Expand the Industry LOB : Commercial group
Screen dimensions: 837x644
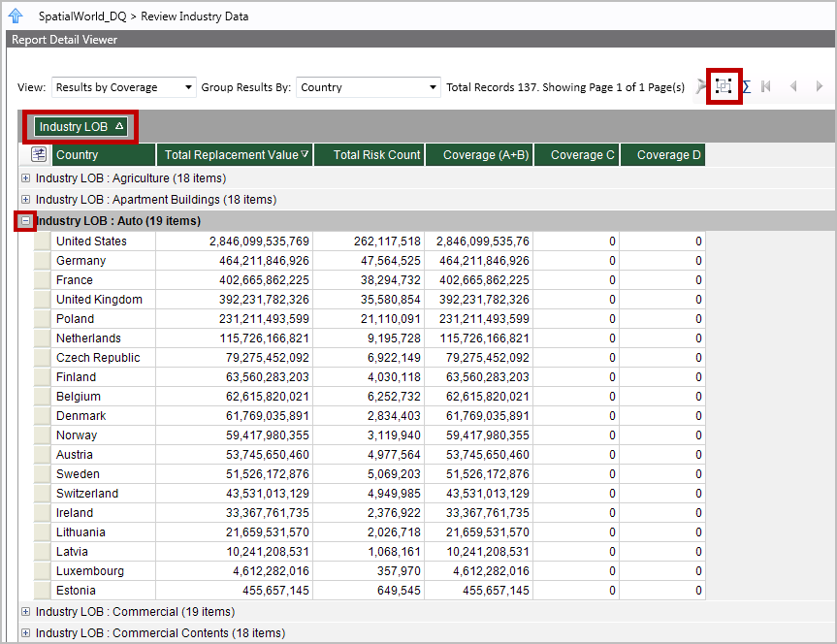[26, 612]
